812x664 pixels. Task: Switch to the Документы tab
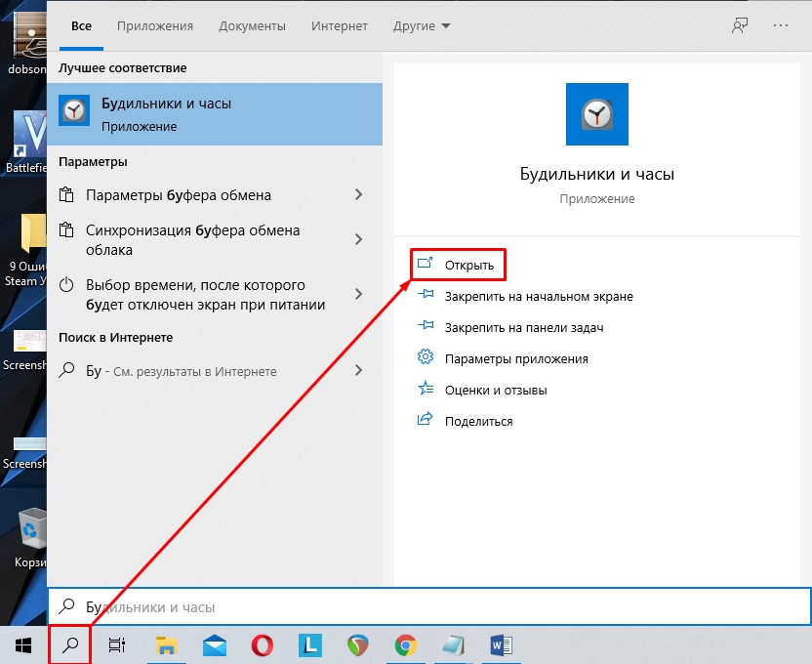click(252, 25)
